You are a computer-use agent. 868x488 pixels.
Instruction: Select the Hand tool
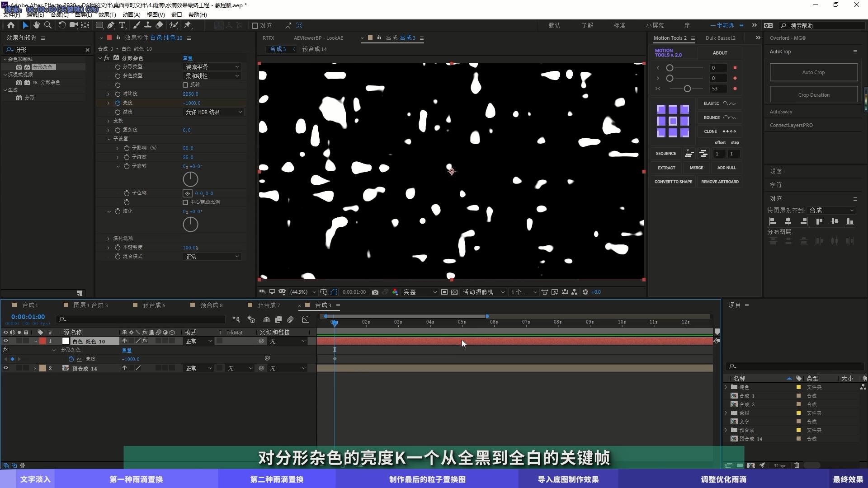37,25
